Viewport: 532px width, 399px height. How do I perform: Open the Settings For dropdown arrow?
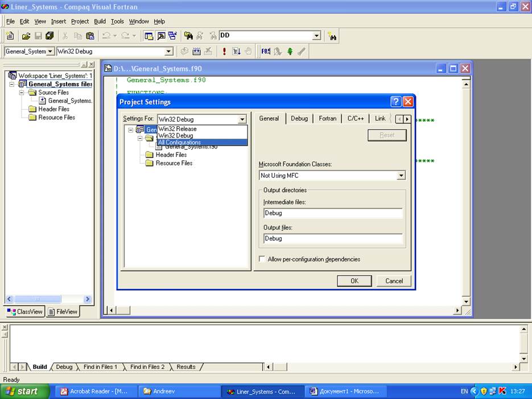pos(242,119)
